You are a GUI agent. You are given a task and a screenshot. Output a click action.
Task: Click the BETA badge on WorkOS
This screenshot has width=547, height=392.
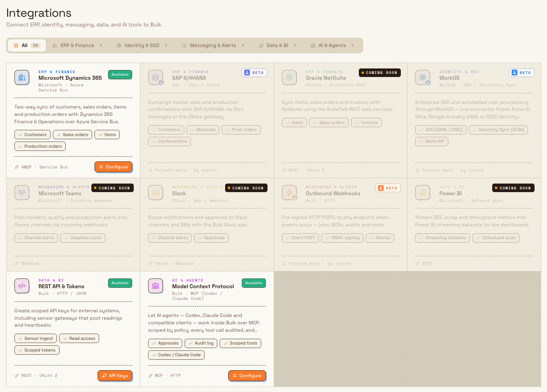521,73
